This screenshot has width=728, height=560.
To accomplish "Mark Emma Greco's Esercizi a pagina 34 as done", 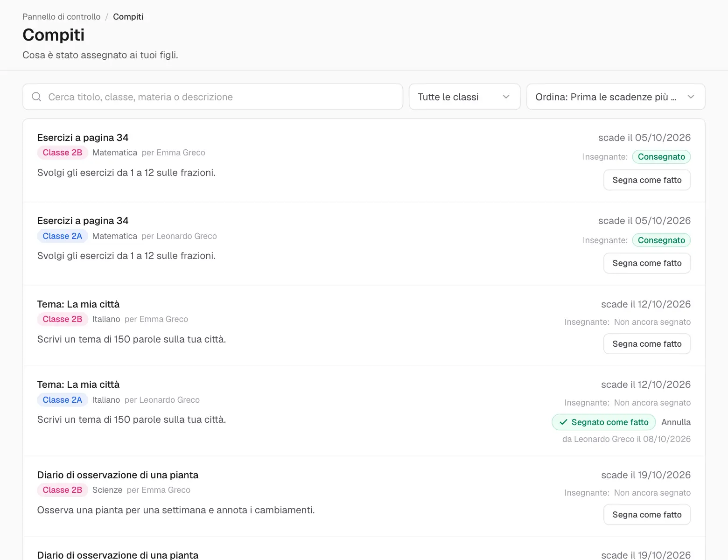I will pyautogui.click(x=647, y=180).
